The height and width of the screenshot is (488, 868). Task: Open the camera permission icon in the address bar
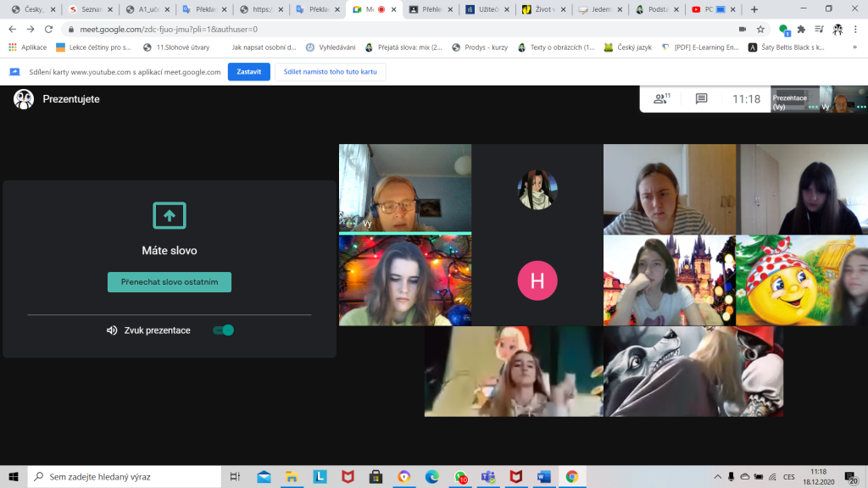743,30
